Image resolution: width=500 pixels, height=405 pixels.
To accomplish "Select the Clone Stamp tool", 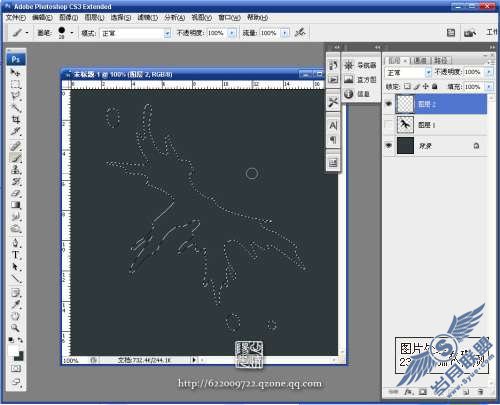I will coord(15,169).
